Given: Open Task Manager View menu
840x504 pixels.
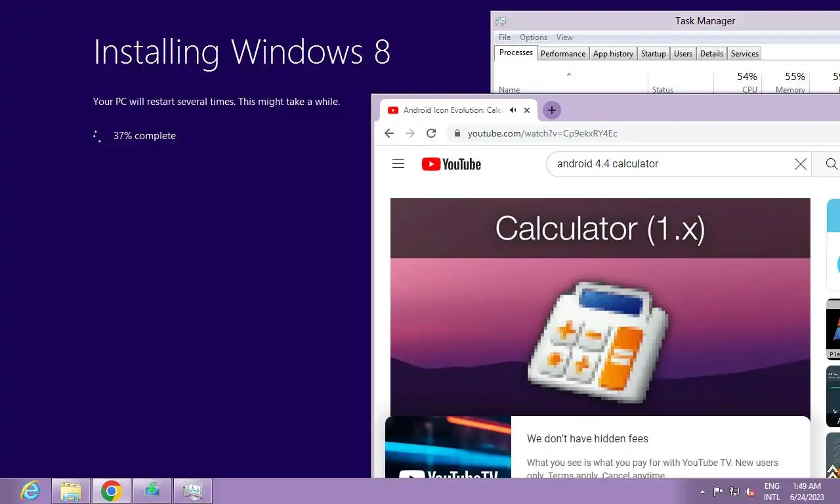Looking at the screenshot, I should (564, 37).
